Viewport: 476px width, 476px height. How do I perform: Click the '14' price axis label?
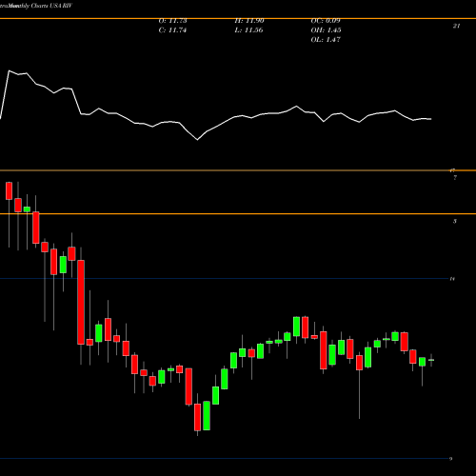click(x=452, y=279)
